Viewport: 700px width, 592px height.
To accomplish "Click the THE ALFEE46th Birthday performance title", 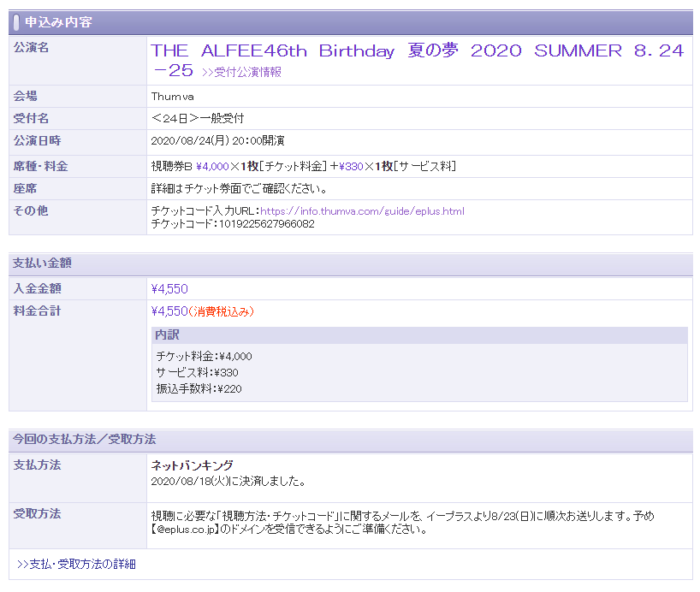I will point(417,51).
